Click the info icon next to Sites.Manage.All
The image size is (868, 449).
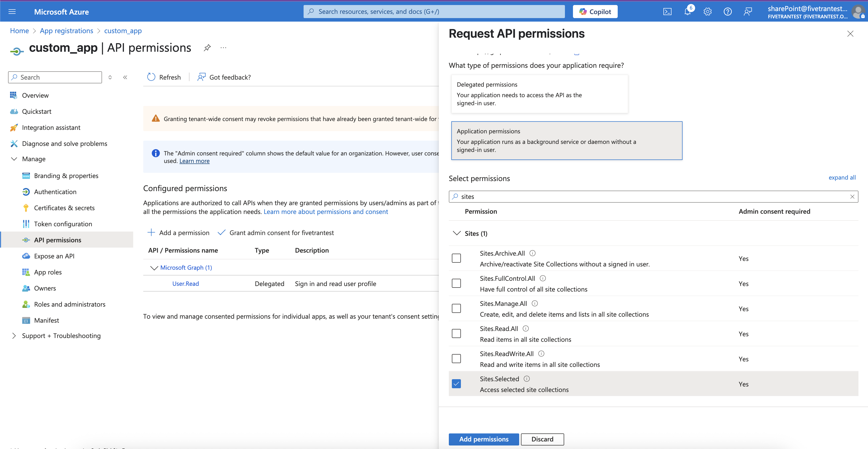click(535, 303)
